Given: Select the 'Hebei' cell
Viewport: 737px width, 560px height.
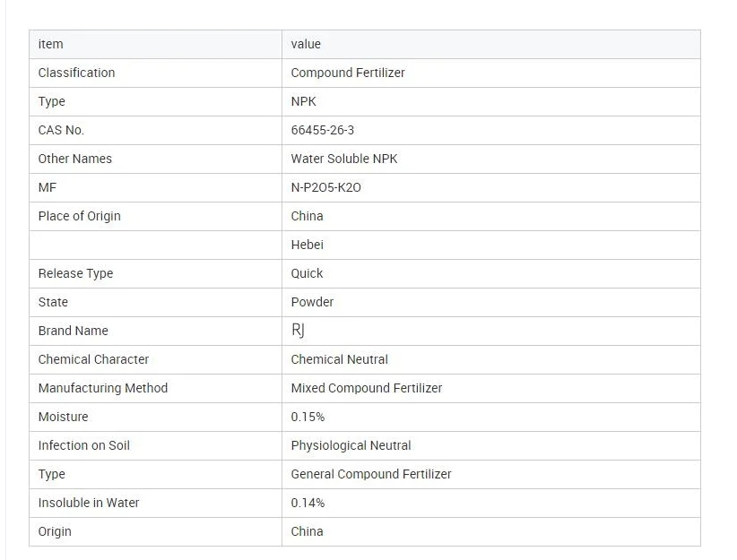Looking at the screenshot, I should 308,245.
